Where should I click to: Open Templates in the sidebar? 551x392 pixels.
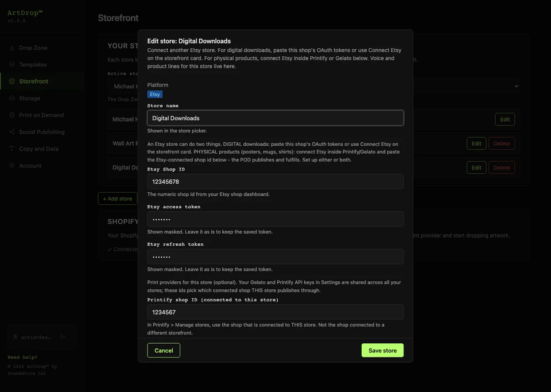click(42, 65)
